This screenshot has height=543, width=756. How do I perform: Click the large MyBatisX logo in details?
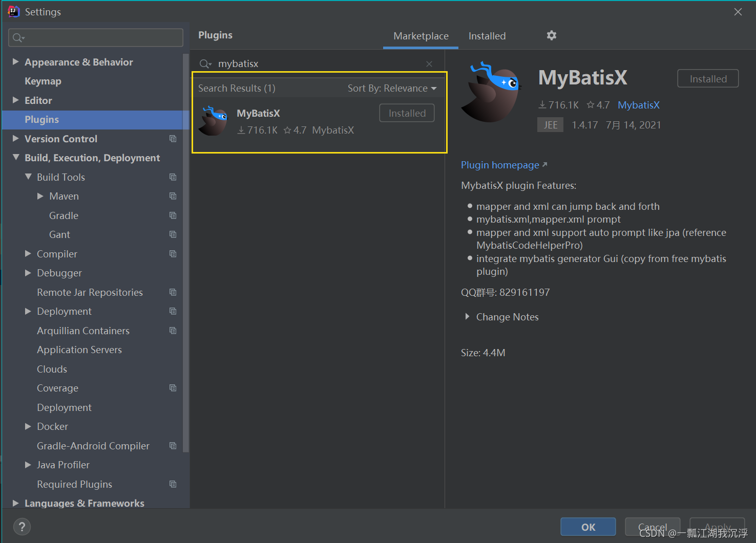tap(491, 92)
